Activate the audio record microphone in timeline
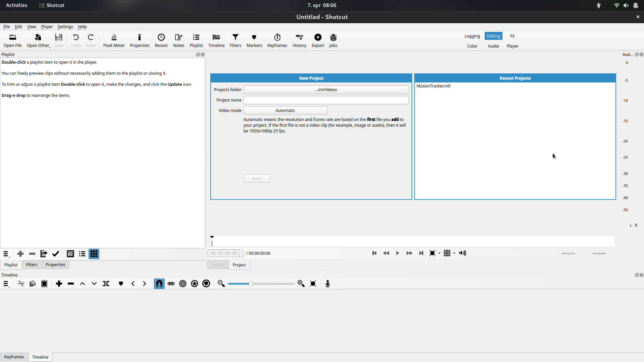This screenshot has height=362, width=644. pyautogui.click(x=328, y=283)
